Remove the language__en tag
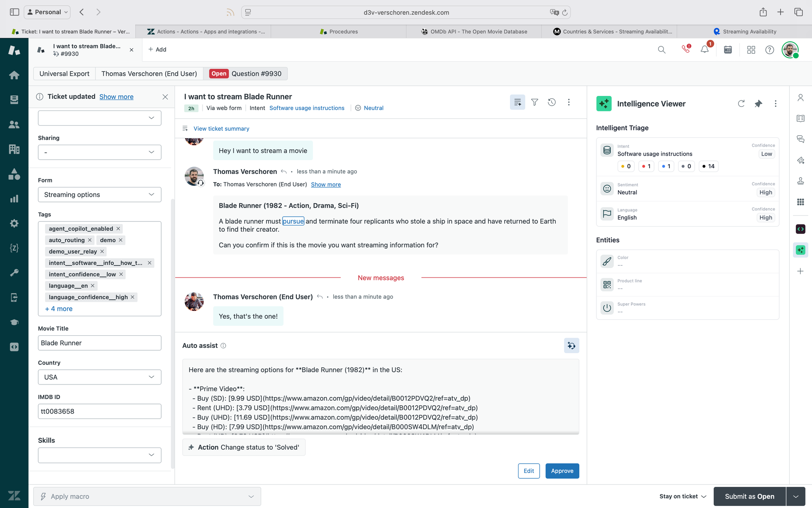 [93, 286]
